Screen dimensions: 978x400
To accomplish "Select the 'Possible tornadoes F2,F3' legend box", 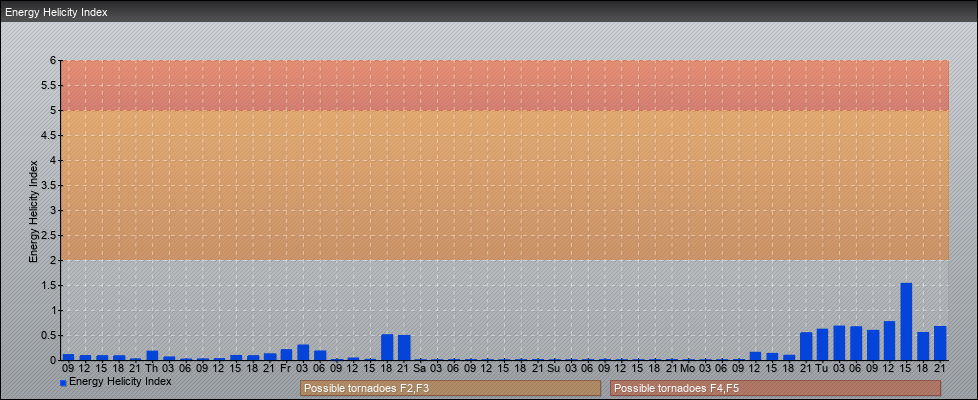I will (x=449, y=388).
